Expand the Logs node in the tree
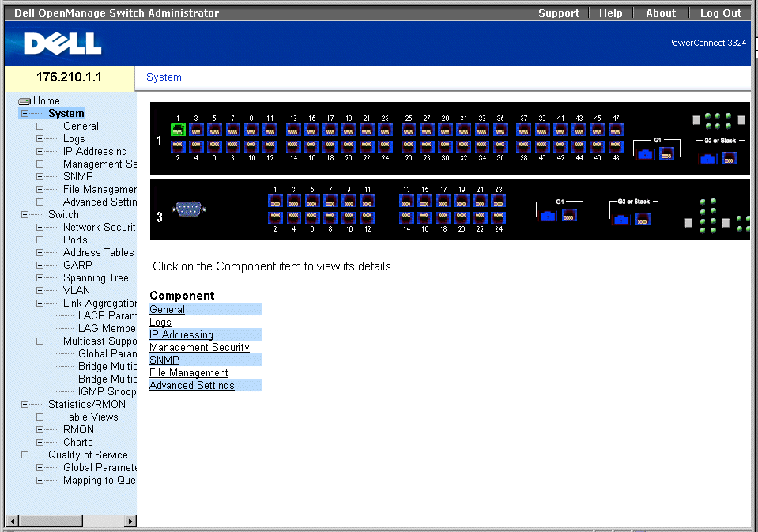The width and height of the screenshot is (758, 532). point(40,139)
